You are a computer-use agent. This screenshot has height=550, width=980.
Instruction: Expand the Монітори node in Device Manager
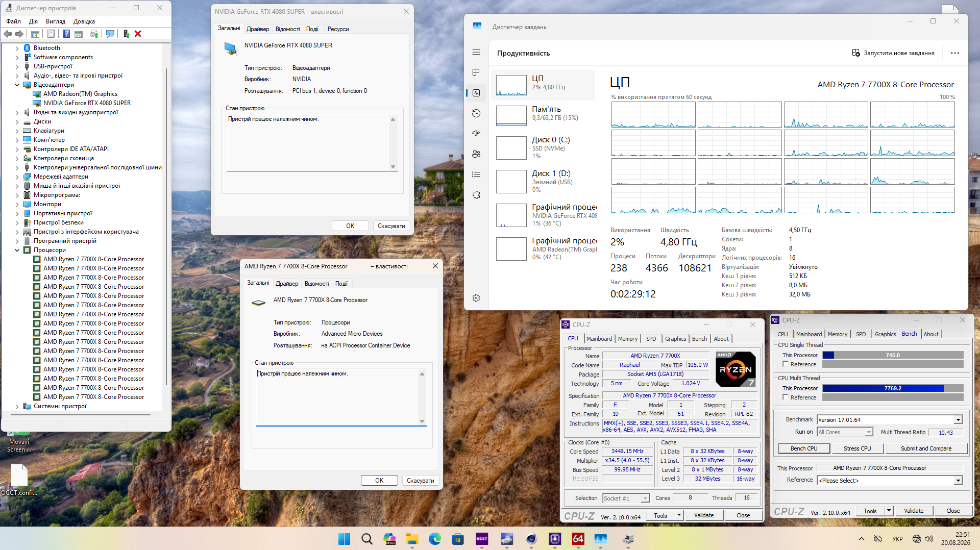[x=17, y=204]
